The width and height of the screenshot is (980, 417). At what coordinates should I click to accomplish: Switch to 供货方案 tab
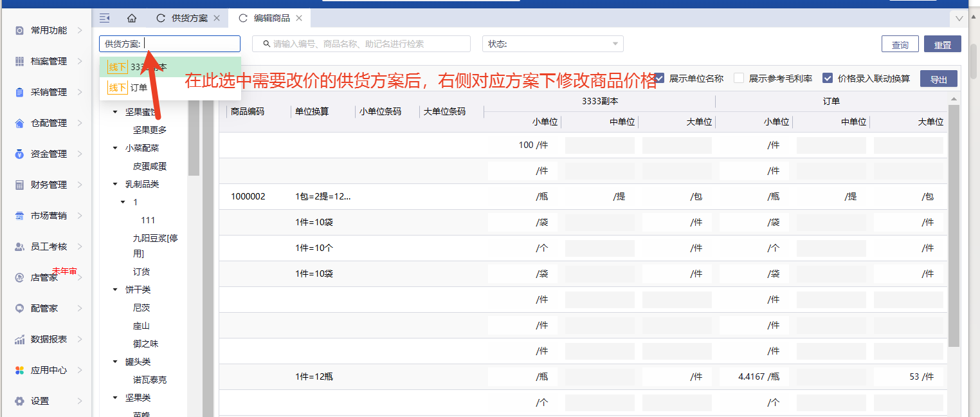[x=189, y=18]
